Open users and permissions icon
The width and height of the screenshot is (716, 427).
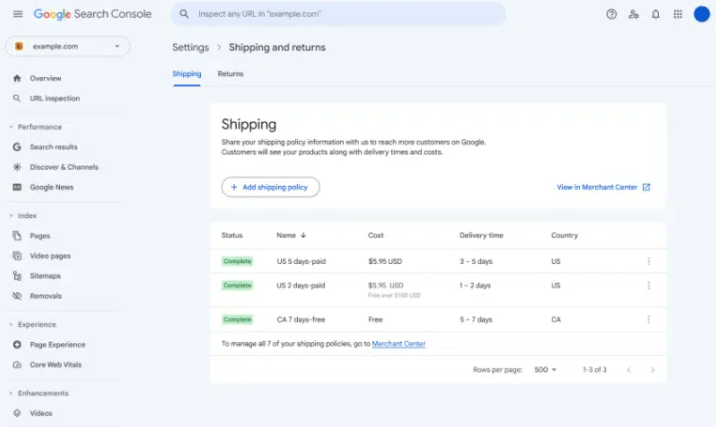[633, 14]
